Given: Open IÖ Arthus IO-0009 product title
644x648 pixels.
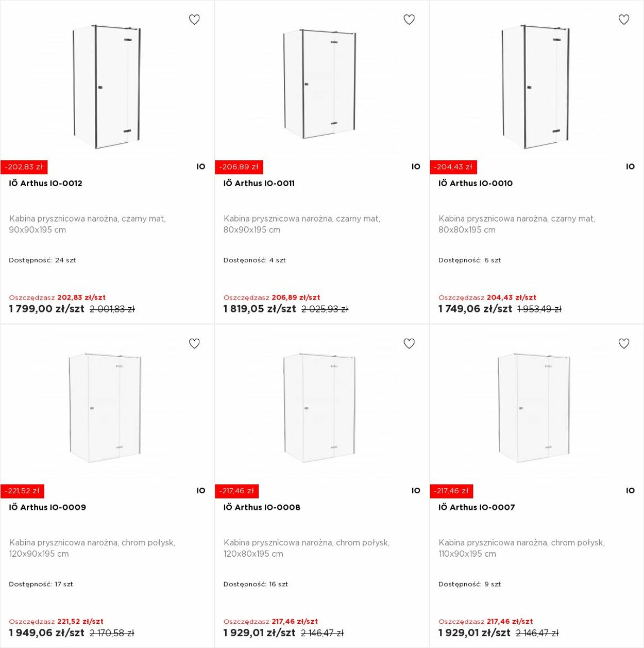Looking at the screenshot, I should pyautogui.click(x=47, y=507).
